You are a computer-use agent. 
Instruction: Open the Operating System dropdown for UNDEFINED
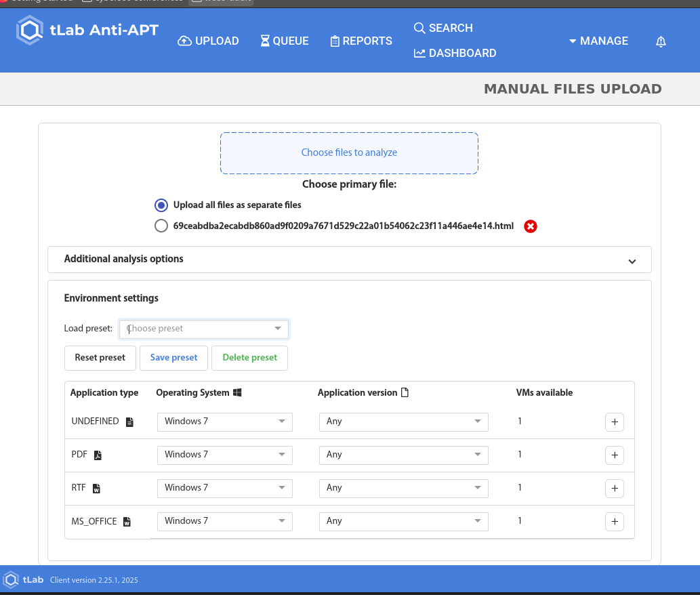(x=224, y=422)
